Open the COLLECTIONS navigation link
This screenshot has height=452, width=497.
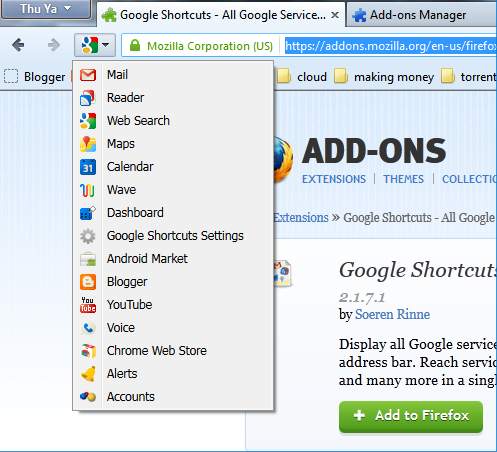coord(469,179)
